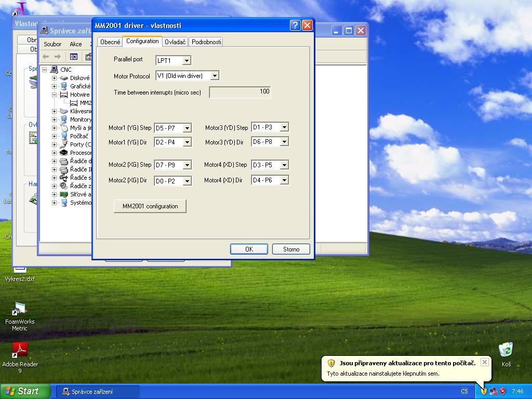Switch to the Ovladač tab
The height and width of the screenshot is (399, 532).
tap(175, 42)
